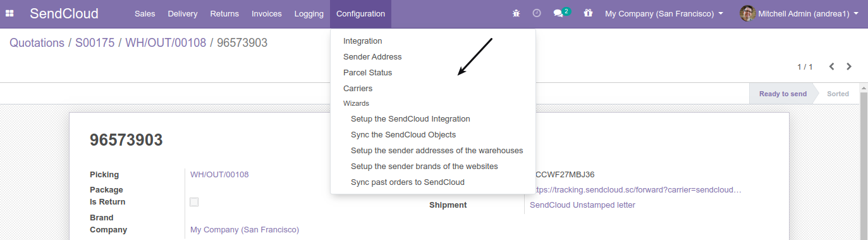Open the WH/OUT/00108 picking link
This screenshot has width=868, height=240.
pyautogui.click(x=219, y=174)
